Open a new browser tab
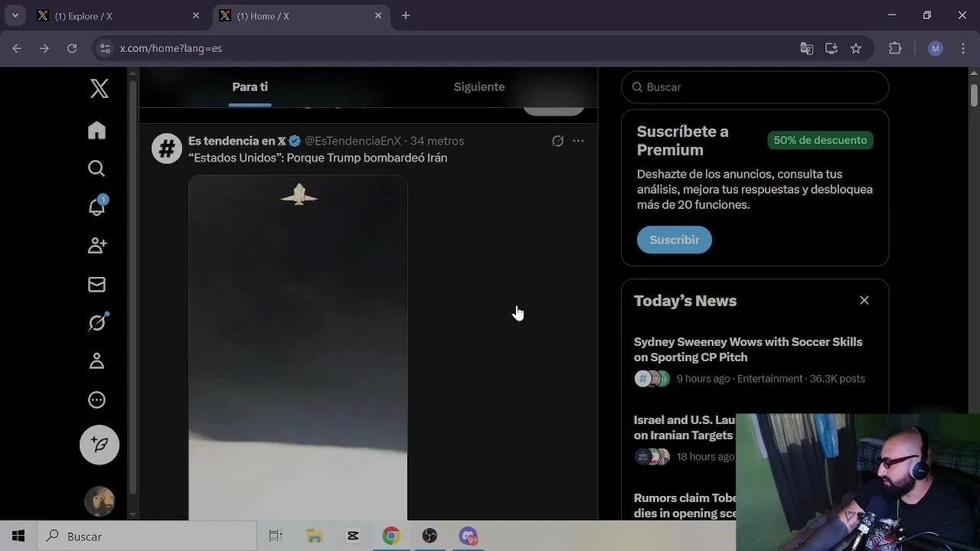Screen dimensions: 980x551 pyautogui.click(x=406, y=15)
